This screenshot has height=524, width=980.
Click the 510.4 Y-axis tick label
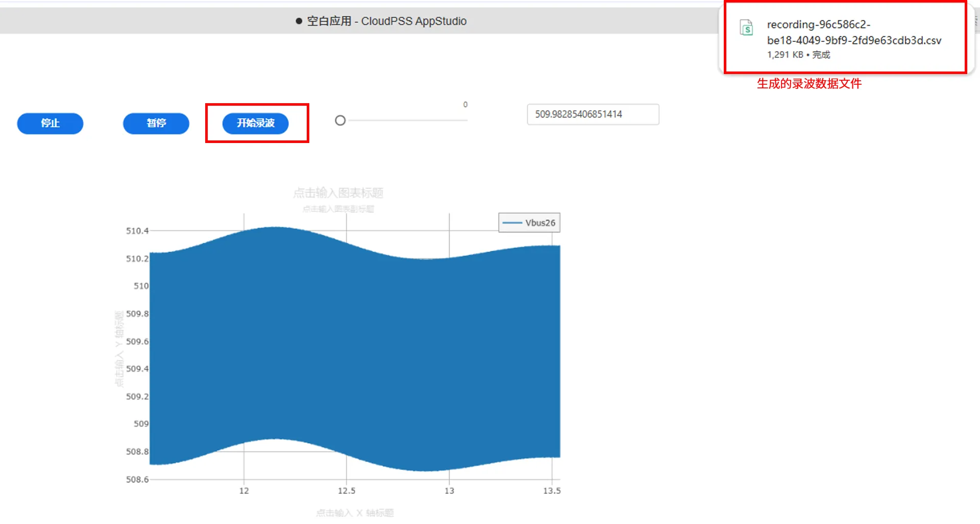[137, 231]
